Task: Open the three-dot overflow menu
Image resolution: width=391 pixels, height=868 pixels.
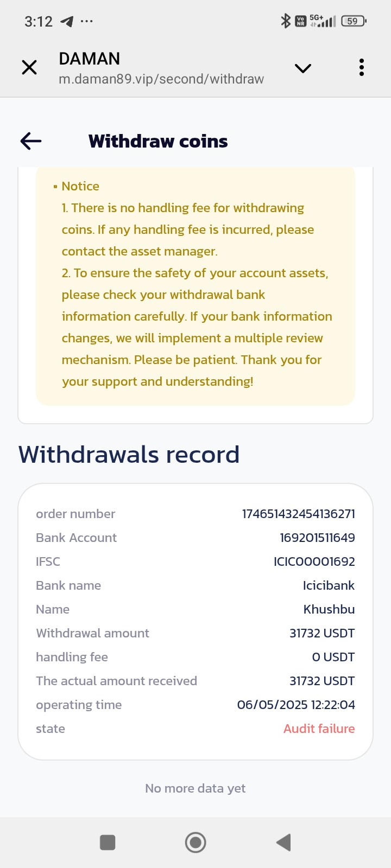Action: pos(362,68)
